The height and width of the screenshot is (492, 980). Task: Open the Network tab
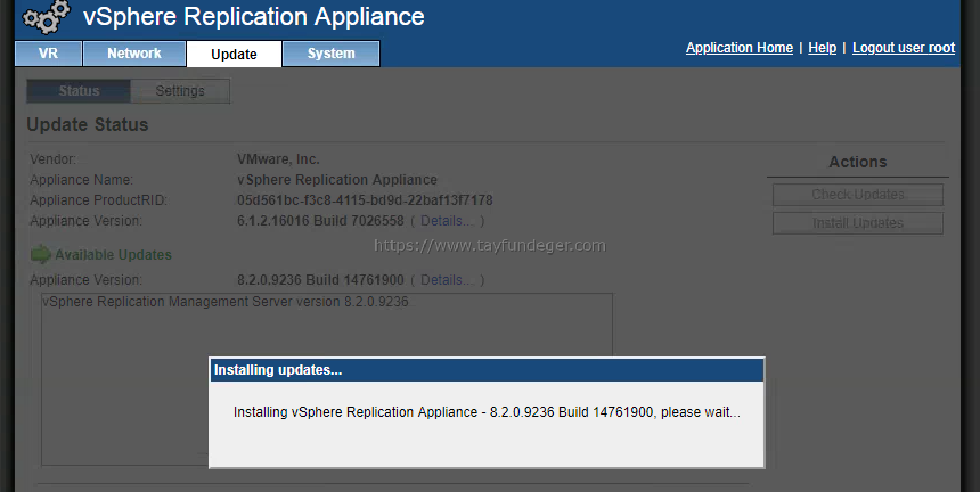pos(134,54)
